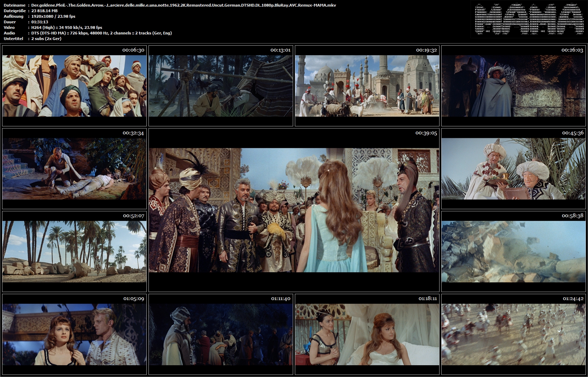Select the 00:32:34 man lying on ground frame
The height and width of the screenshot is (377, 588).
[74, 168]
